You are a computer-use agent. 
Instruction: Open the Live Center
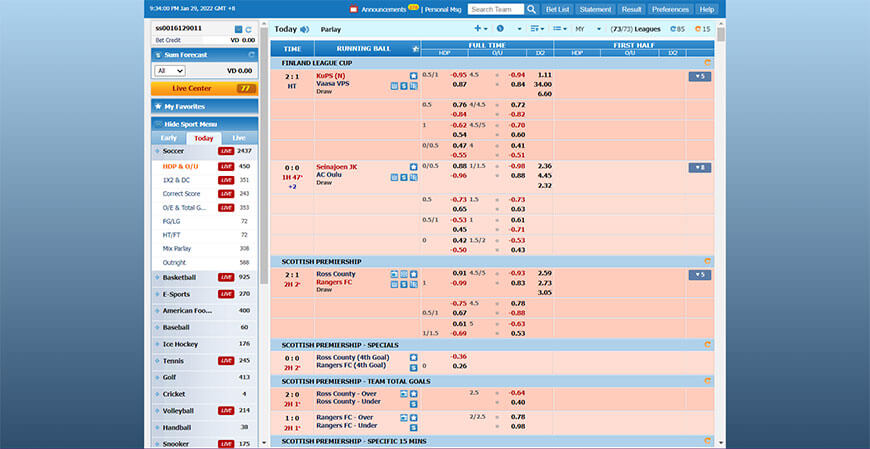click(x=204, y=89)
